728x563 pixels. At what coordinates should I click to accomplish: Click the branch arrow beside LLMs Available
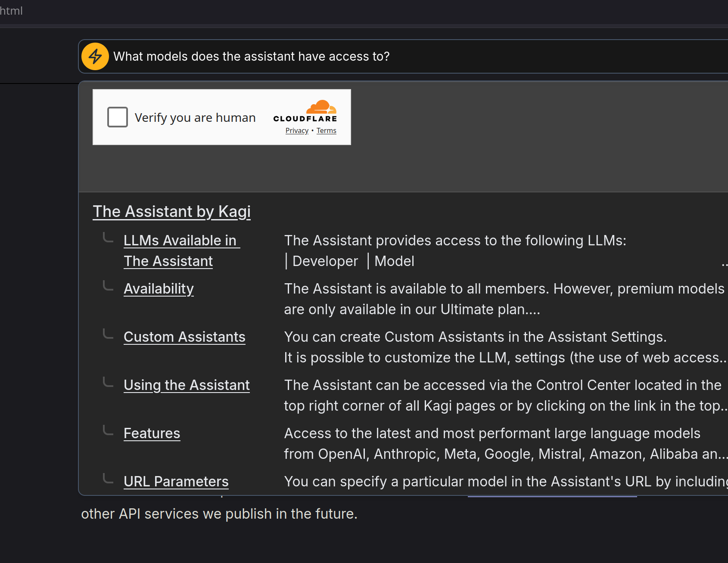pos(108,238)
